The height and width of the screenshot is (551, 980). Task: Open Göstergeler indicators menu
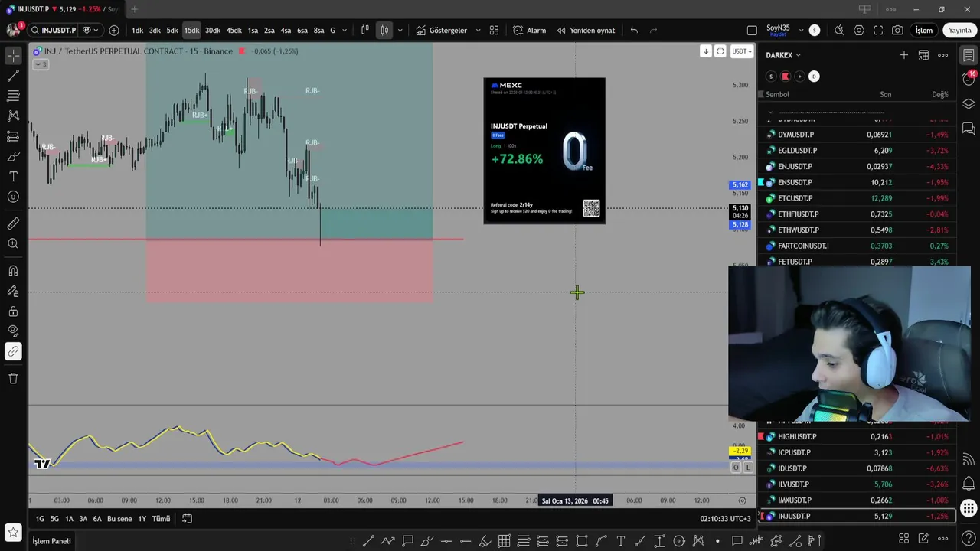[441, 31]
